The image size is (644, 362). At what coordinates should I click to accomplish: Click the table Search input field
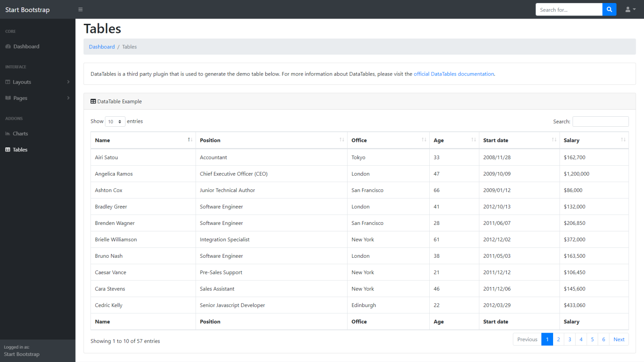tap(600, 122)
